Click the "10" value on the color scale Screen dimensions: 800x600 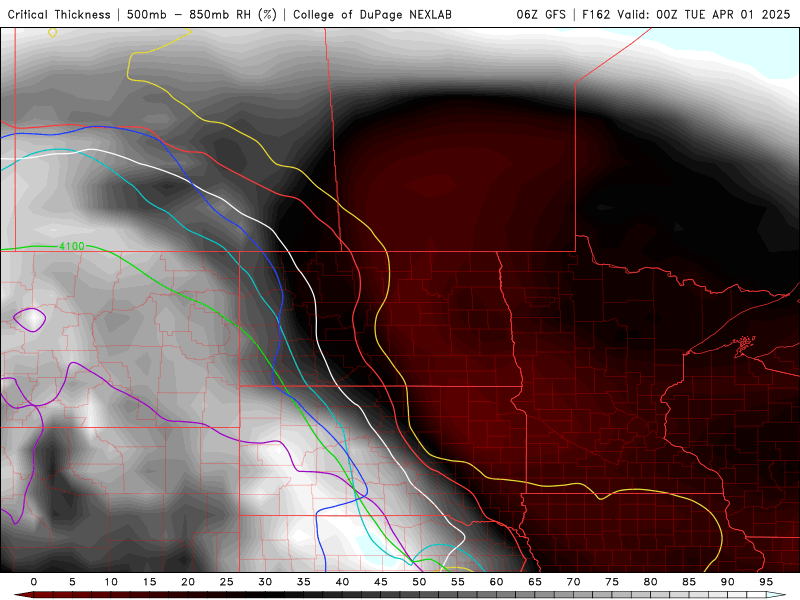111,582
